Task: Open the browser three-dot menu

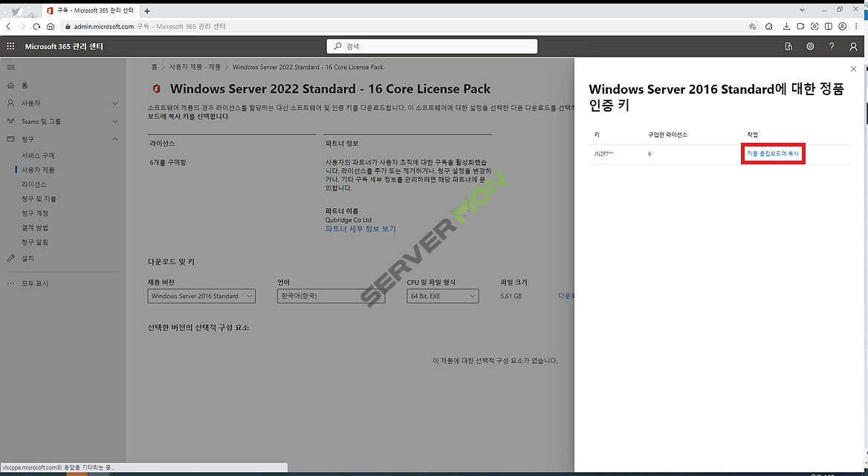Action: tap(857, 26)
